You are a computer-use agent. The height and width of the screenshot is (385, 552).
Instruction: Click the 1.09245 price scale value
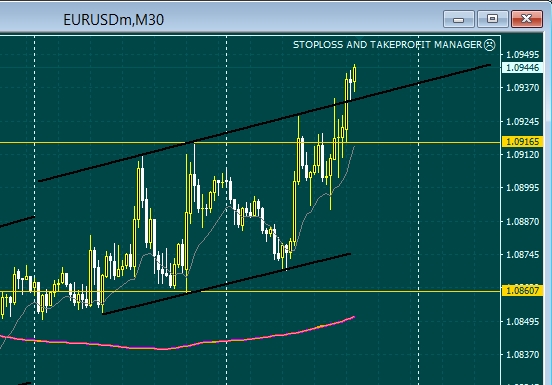(x=522, y=121)
